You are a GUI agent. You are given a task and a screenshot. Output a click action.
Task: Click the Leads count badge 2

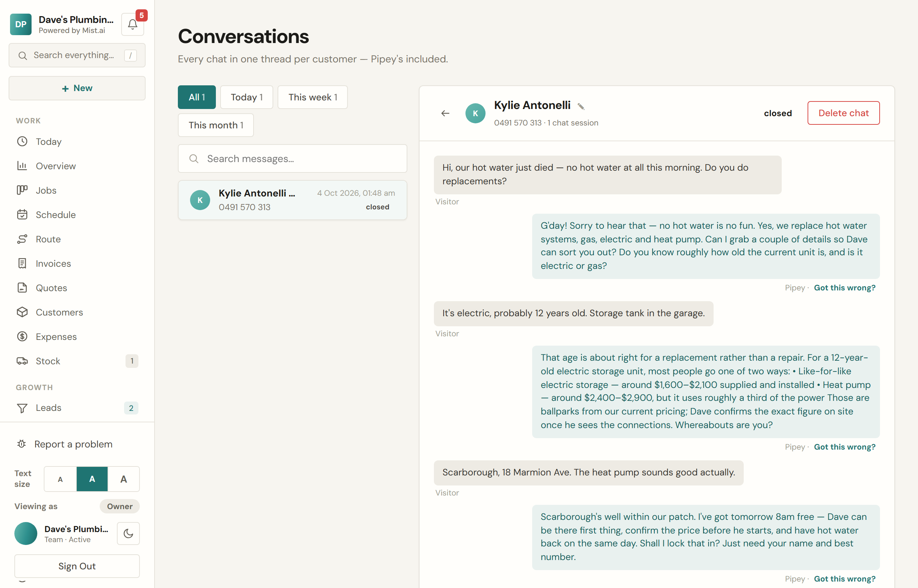click(x=131, y=408)
